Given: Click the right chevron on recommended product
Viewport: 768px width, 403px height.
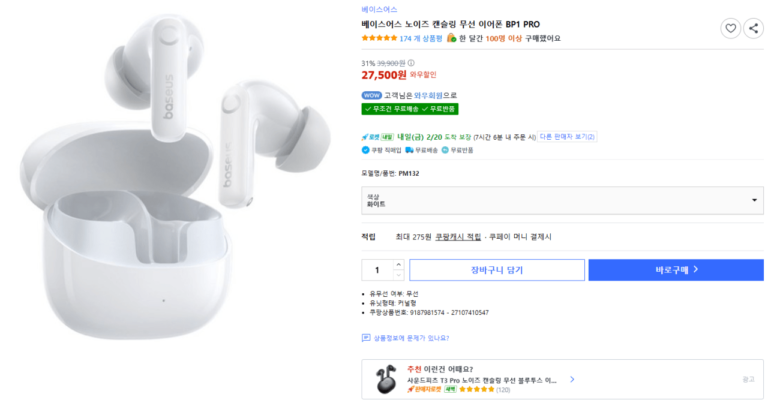Looking at the screenshot, I should pyautogui.click(x=572, y=380).
